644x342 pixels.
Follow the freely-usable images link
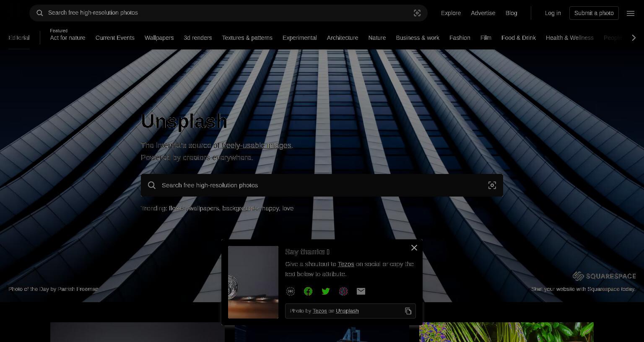pyautogui.click(x=257, y=145)
